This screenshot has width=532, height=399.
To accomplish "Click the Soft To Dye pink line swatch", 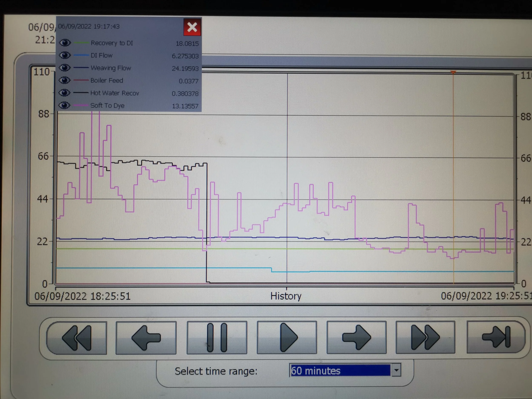I will point(81,105).
